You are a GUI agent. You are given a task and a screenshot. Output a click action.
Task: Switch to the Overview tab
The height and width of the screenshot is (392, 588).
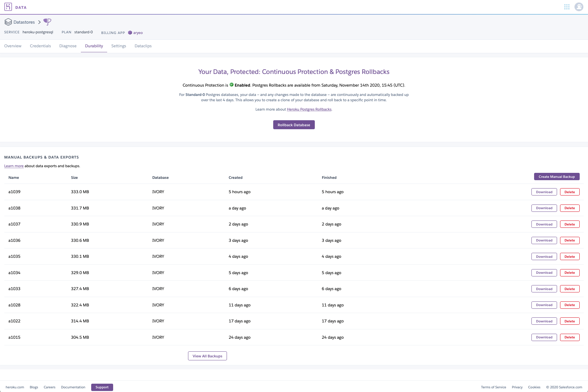pyautogui.click(x=13, y=46)
